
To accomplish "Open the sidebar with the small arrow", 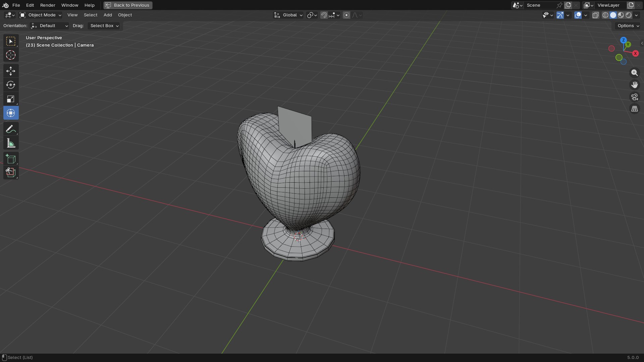I will point(642,43).
